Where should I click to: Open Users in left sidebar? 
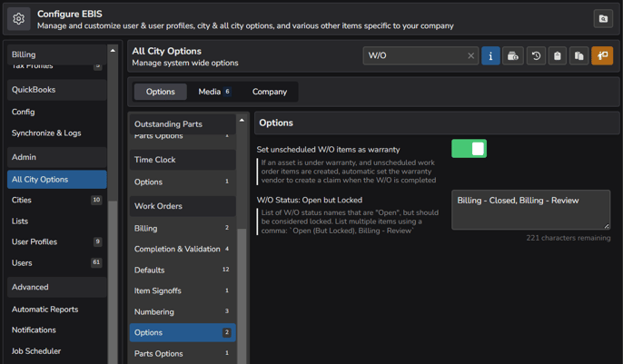click(x=57, y=262)
